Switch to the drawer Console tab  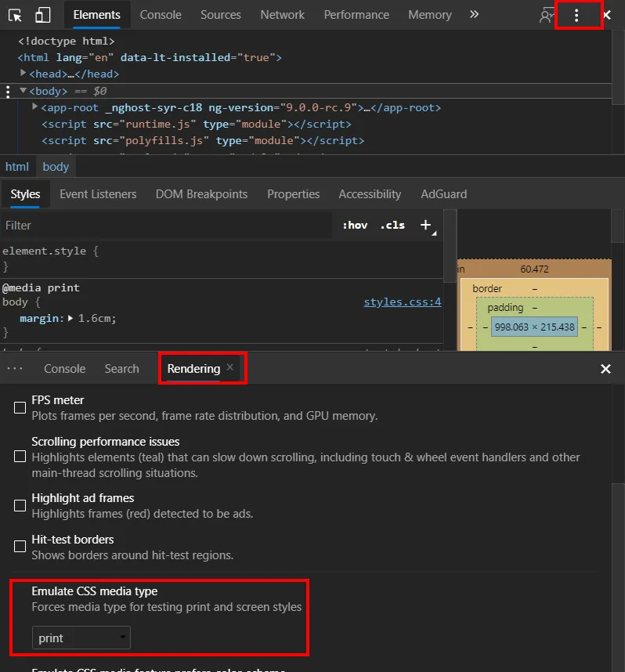[x=65, y=369]
